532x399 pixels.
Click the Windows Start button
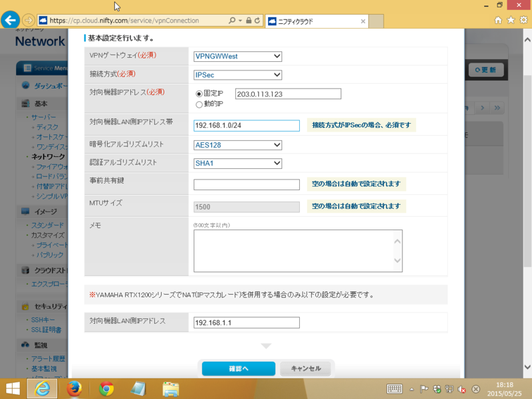click(13, 388)
